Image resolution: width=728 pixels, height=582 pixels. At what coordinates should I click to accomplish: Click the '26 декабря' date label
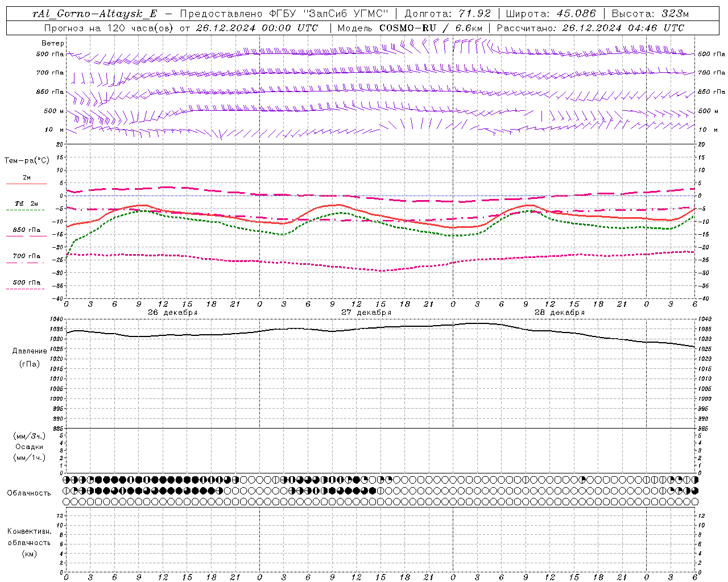point(172,313)
